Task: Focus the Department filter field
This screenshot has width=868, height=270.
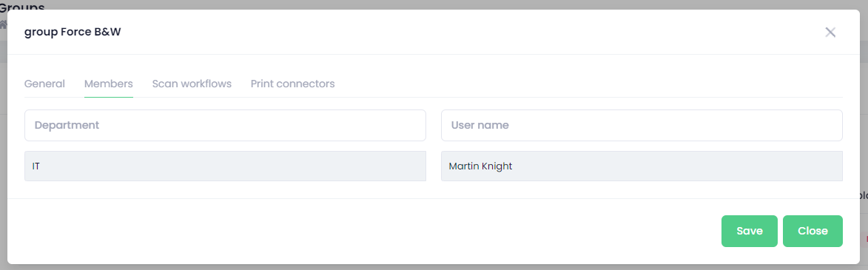Action: 225,125
